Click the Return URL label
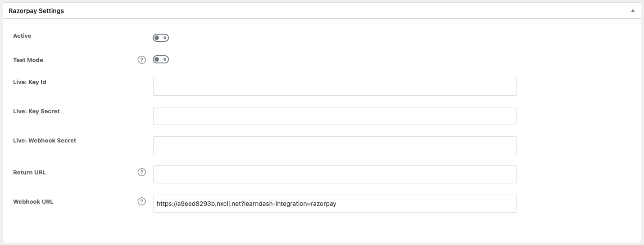 (x=29, y=173)
